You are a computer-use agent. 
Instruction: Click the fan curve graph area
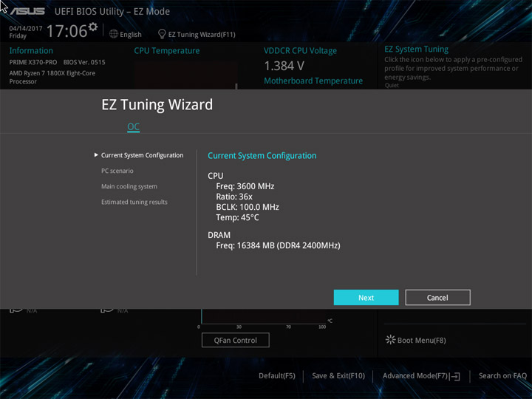(264, 316)
